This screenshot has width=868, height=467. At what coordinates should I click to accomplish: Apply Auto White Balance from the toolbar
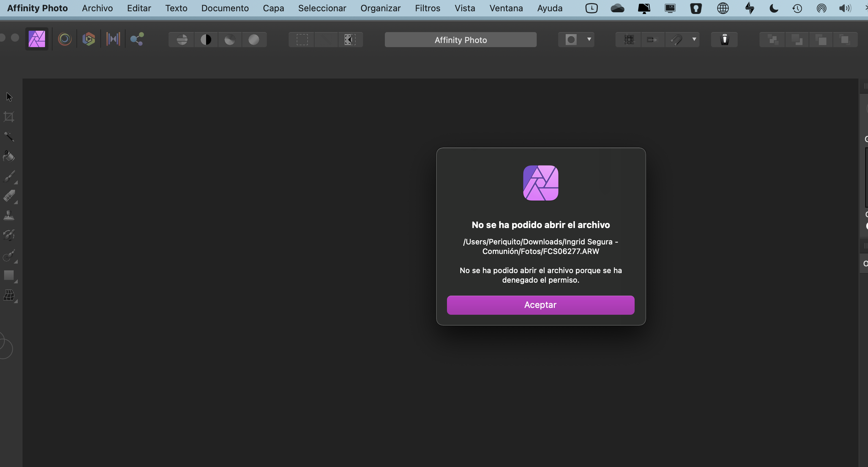(254, 40)
